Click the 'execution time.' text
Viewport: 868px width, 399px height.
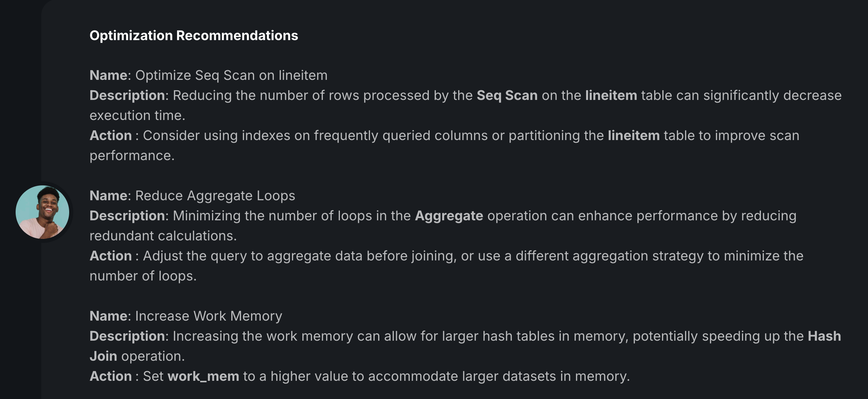pyautogui.click(x=137, y=116)
